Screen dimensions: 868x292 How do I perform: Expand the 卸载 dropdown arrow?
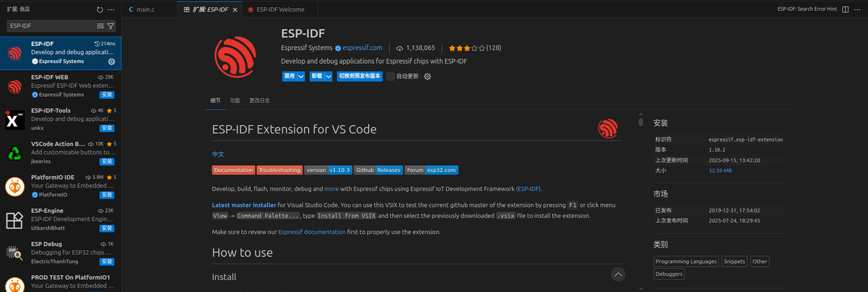pos(328,77)
